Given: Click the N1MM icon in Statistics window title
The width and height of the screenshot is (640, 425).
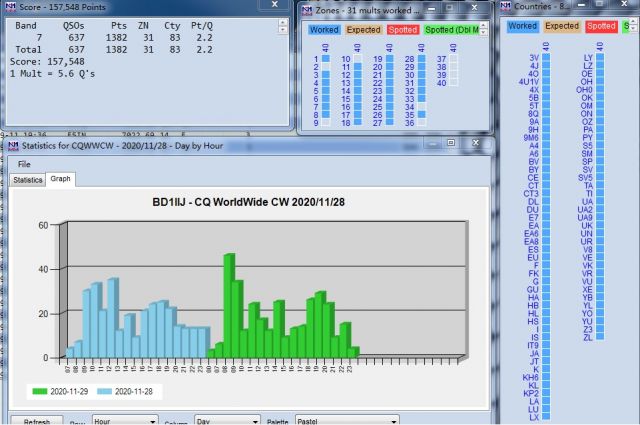Looking at the screenshot, I should click(x=13, y=146).
